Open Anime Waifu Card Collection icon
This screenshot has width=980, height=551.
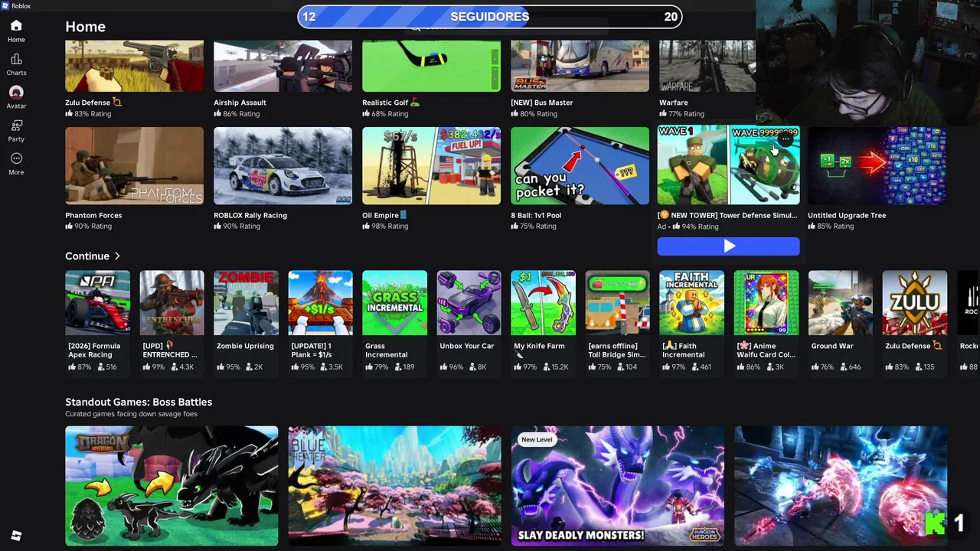pos(766,302)
